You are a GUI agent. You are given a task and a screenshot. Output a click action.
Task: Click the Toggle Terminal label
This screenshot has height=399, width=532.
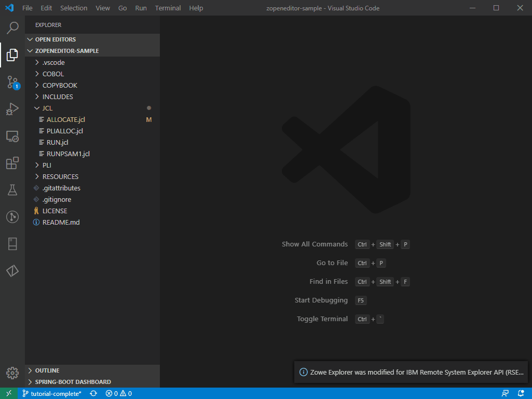322,319
